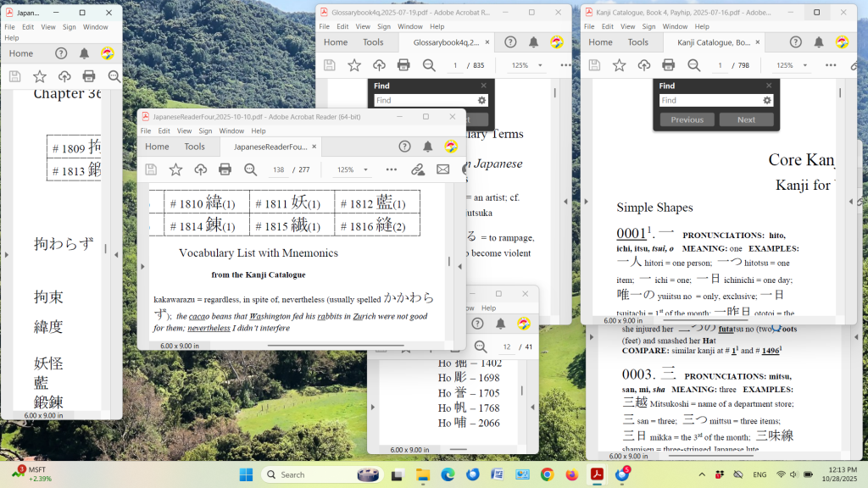The height and width of the screenshot is (488, 868).
Task: Switch to the Tools tab in Glossarybook window
Action: 373,42
